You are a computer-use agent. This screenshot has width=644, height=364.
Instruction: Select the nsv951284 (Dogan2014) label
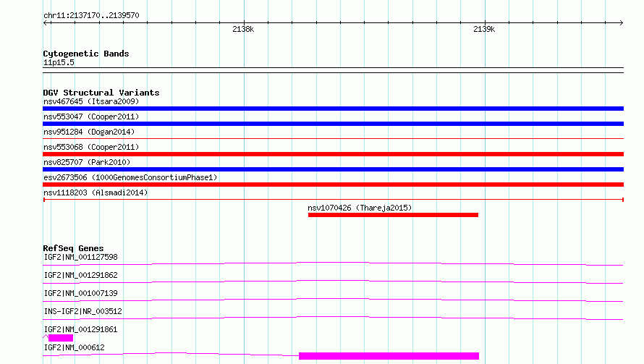click(x=89, y=132)
